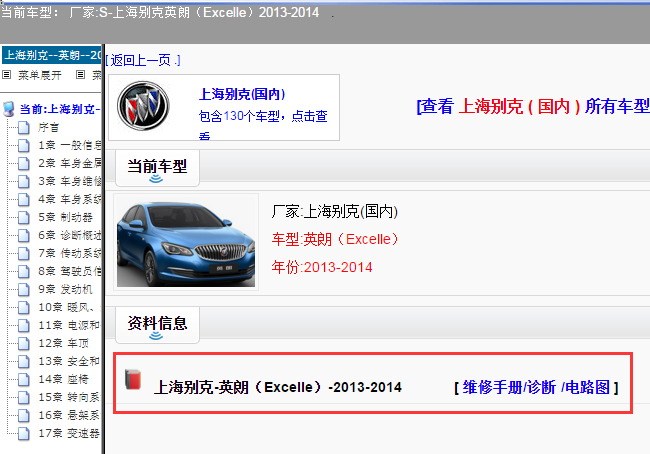Open chapter 15章 转向系
The image size is (650, 454).
[69, 397]
